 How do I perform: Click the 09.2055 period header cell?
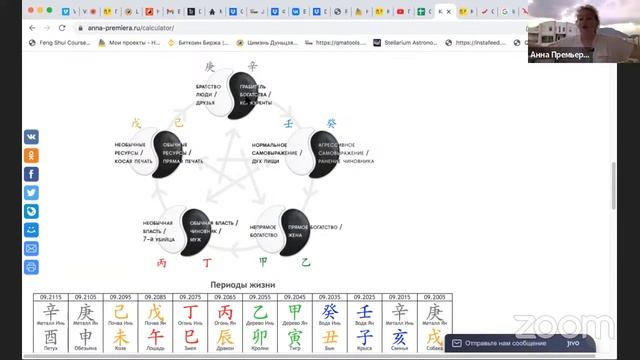click(260, 297)
